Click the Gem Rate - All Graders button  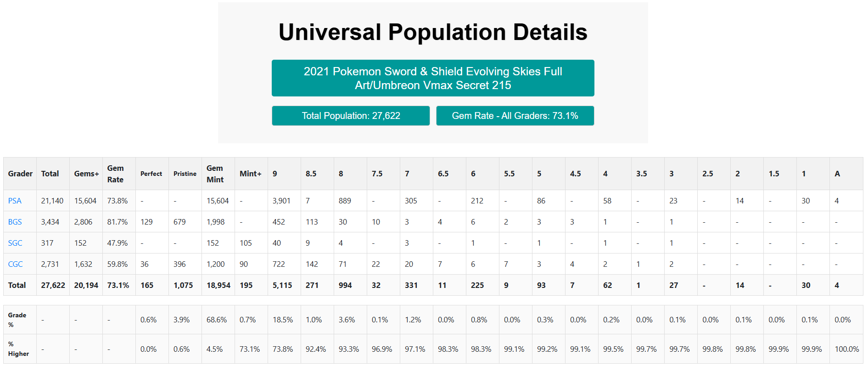tap(515, 116)
